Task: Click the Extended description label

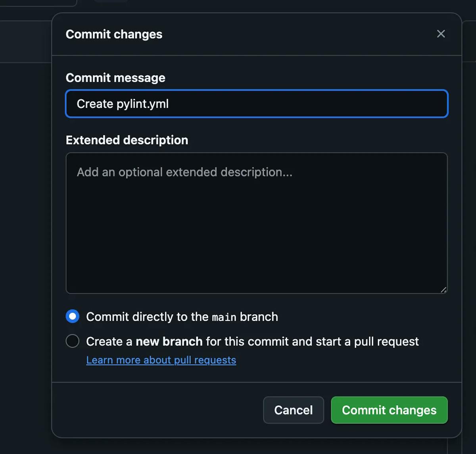Action: (127, 140)
